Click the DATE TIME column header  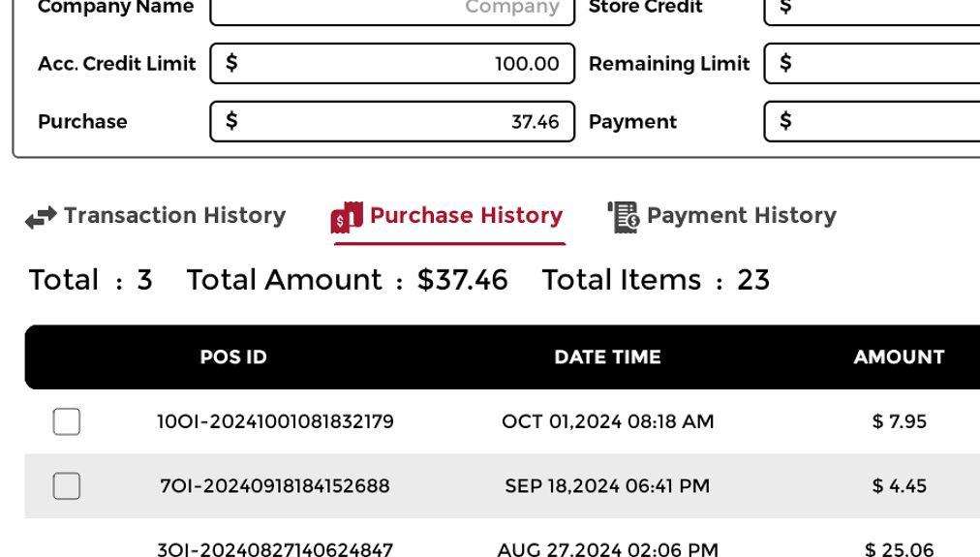(x=607, y=356)
